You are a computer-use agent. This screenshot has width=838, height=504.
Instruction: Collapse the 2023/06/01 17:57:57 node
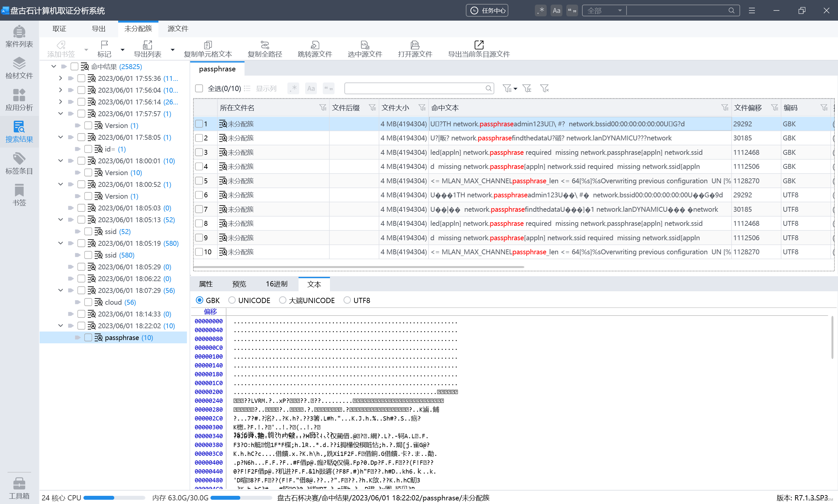coord(61,114)
